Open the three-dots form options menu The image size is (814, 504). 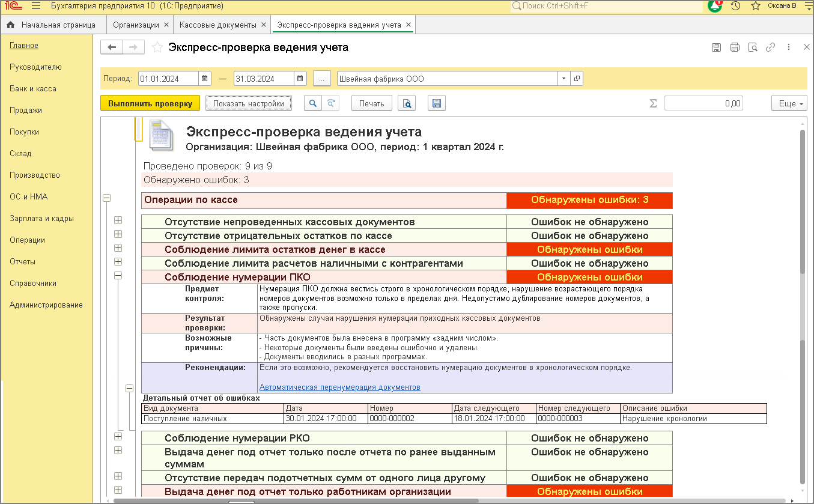click(789, 47)
